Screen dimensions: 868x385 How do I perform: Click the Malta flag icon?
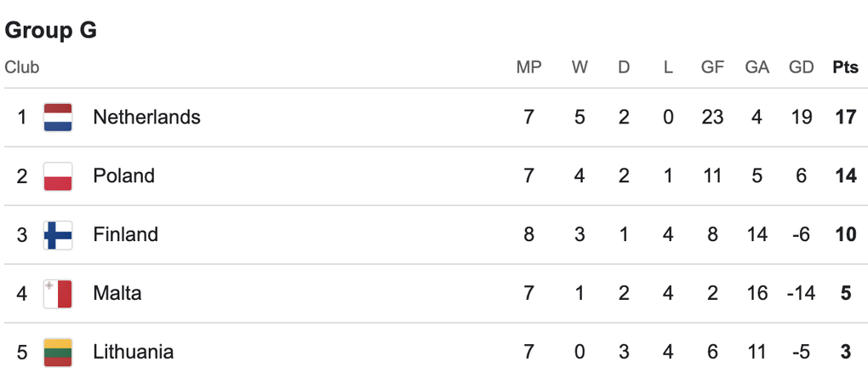(58, 293)
